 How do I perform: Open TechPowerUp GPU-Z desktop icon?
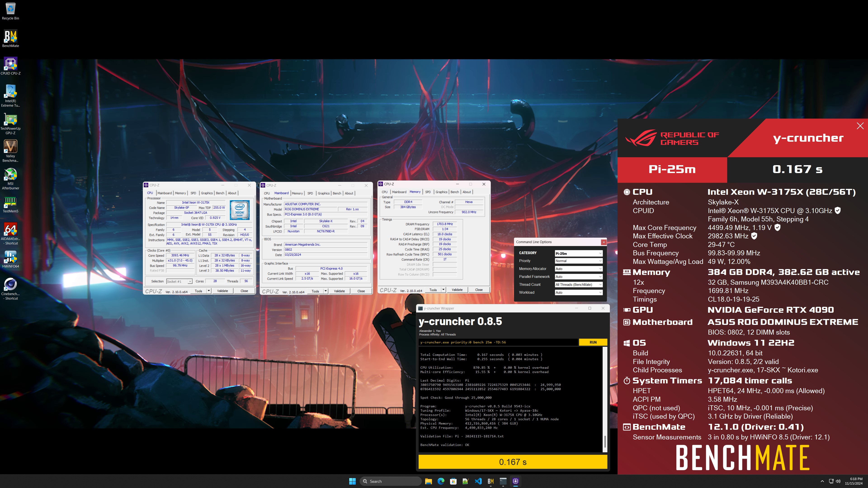click(10, 124)
